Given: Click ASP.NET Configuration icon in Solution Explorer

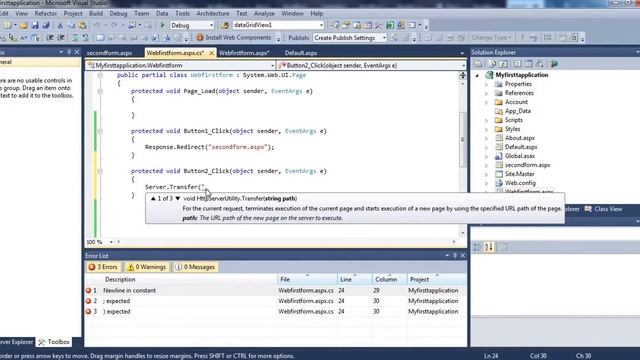Looking at the screenshot, I should [x=554, y=64].
